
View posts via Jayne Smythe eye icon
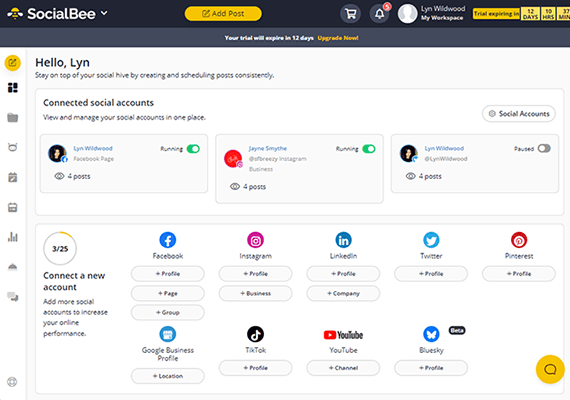click(x=235, y=187)
